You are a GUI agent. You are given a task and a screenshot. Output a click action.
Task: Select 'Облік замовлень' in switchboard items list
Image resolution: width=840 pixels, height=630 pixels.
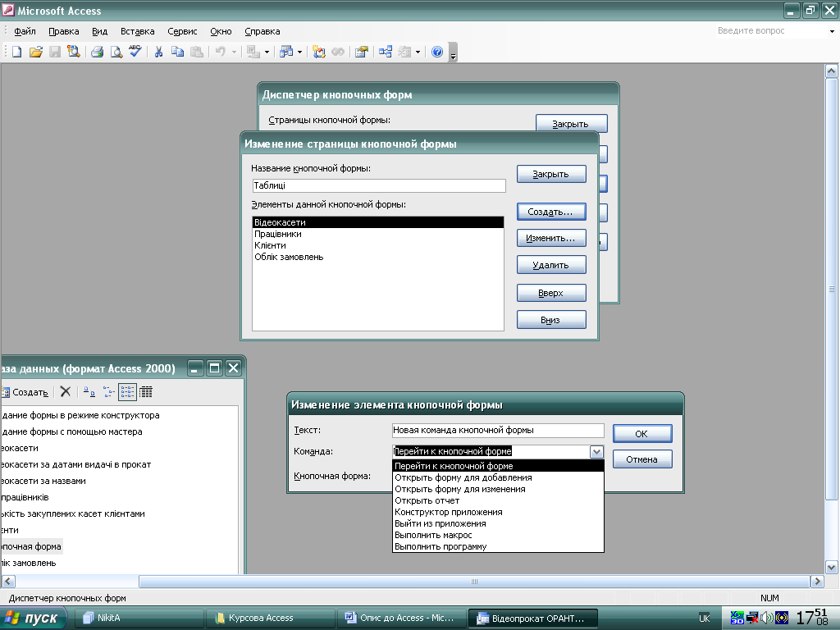(x=377, y=257)
